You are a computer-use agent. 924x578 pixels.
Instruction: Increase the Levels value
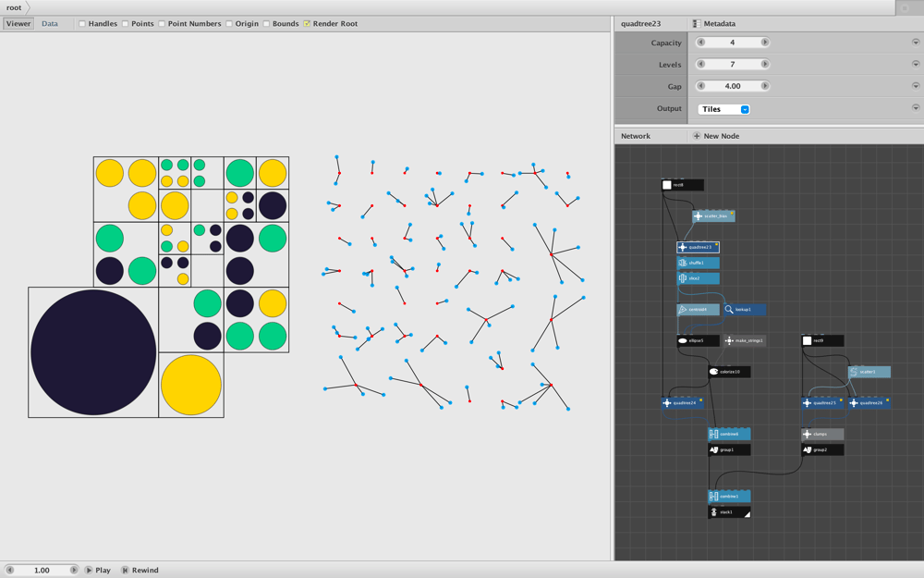[x=765, y=65]
